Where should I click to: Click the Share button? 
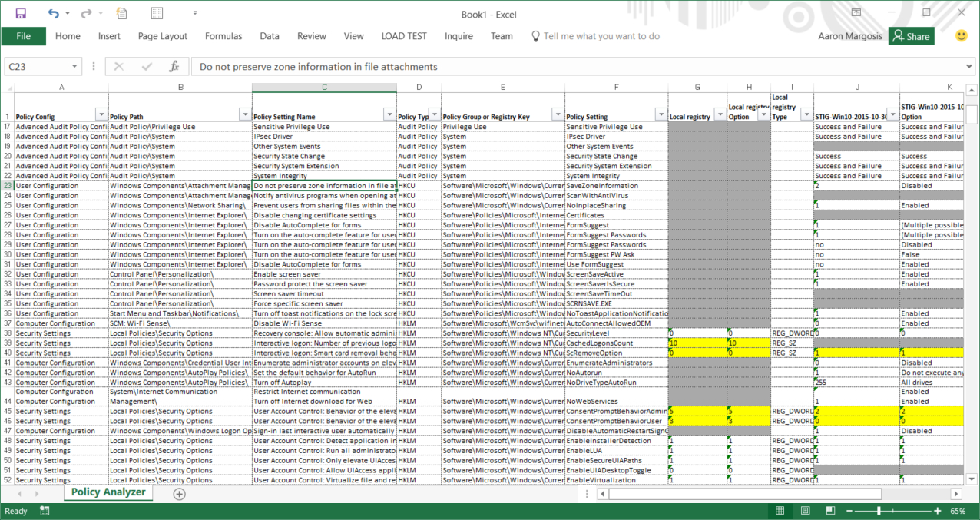911,36
